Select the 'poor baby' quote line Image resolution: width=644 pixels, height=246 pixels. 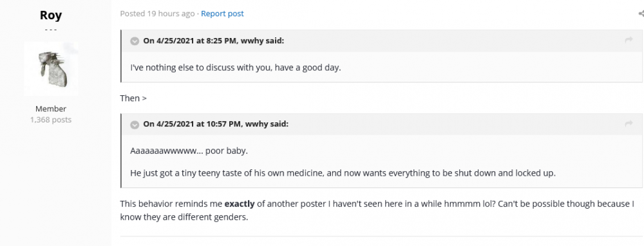(x=189, y=151)
